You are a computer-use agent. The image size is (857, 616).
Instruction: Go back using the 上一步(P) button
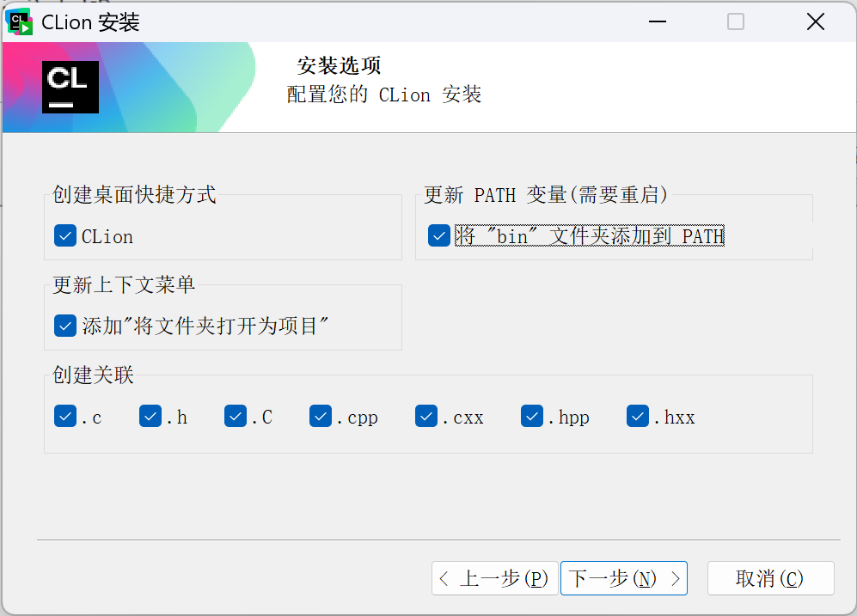(494, 578)
